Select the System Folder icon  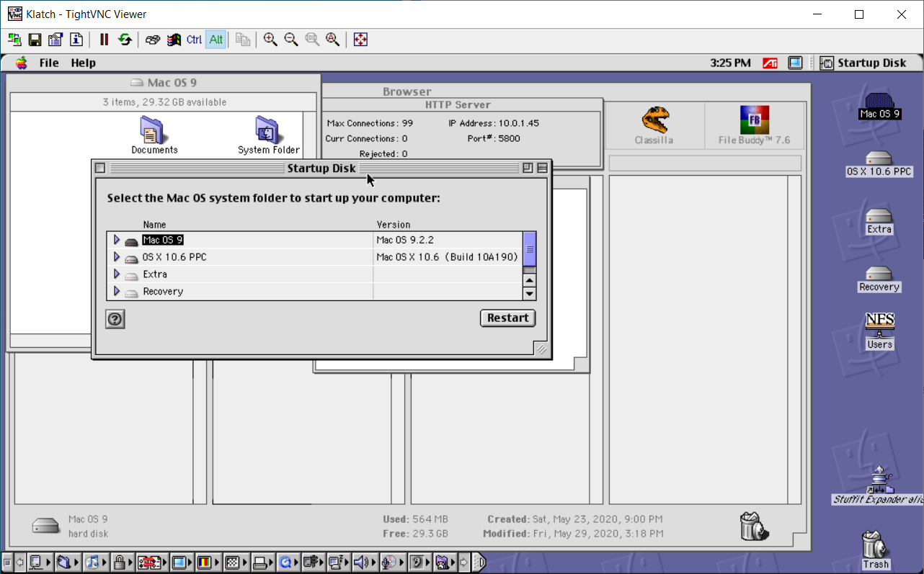tap(268, 130)
